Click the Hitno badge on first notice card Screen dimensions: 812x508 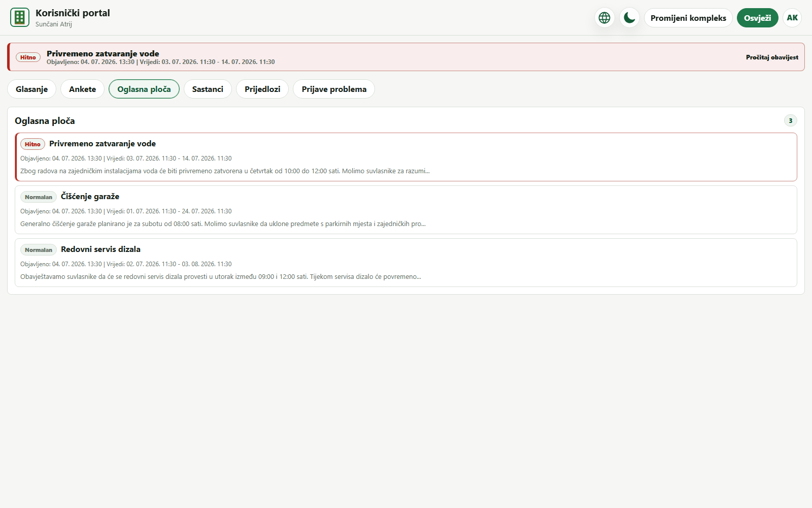[32, 144]
